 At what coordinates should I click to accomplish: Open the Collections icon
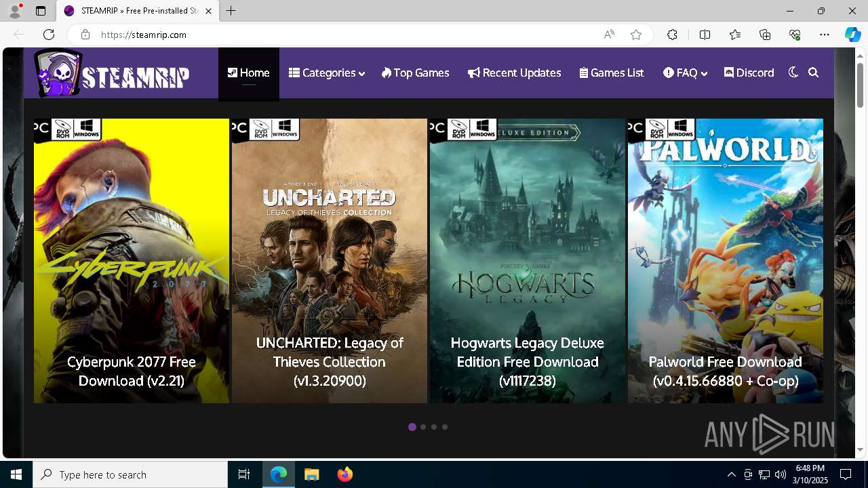[765, 35]
